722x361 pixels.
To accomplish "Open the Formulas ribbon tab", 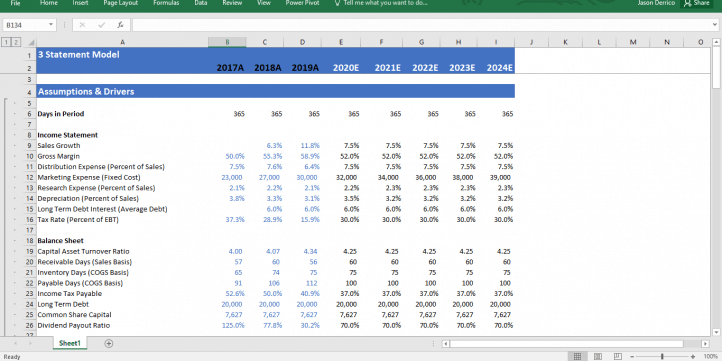I will tap(166, 3).
